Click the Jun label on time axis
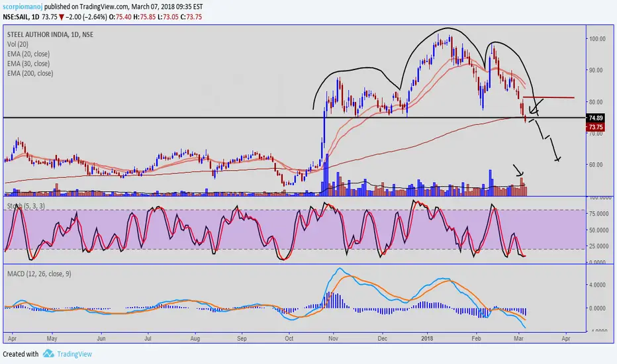Image resolution: width=617 pixels, height=364 pixels. click(x=101, y=338)
